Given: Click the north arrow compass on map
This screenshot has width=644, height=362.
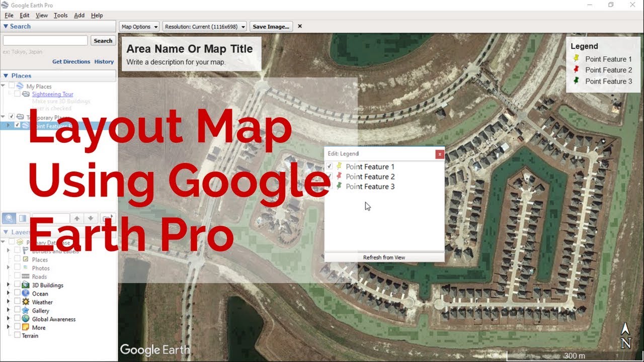Looking at the screenshot, I should point(626,336).
